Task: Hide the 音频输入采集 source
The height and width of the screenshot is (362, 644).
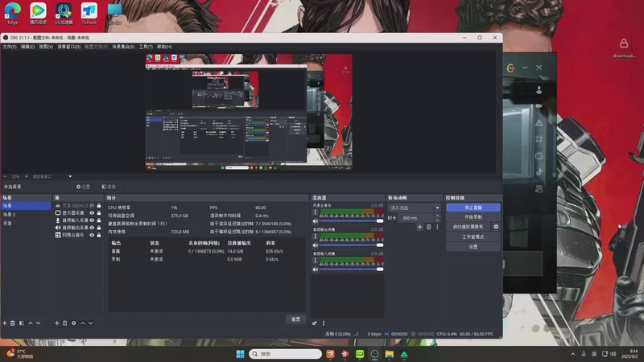Action: coord(92,220)
